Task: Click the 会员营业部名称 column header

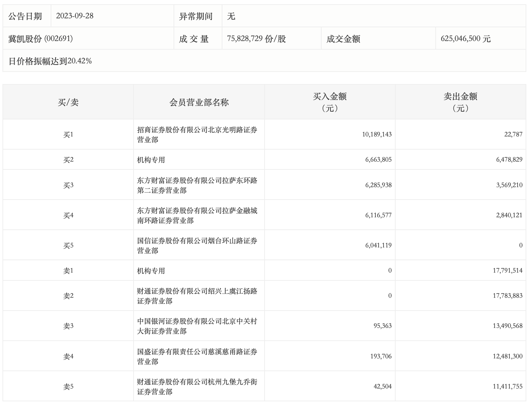Action: [199, 102]
